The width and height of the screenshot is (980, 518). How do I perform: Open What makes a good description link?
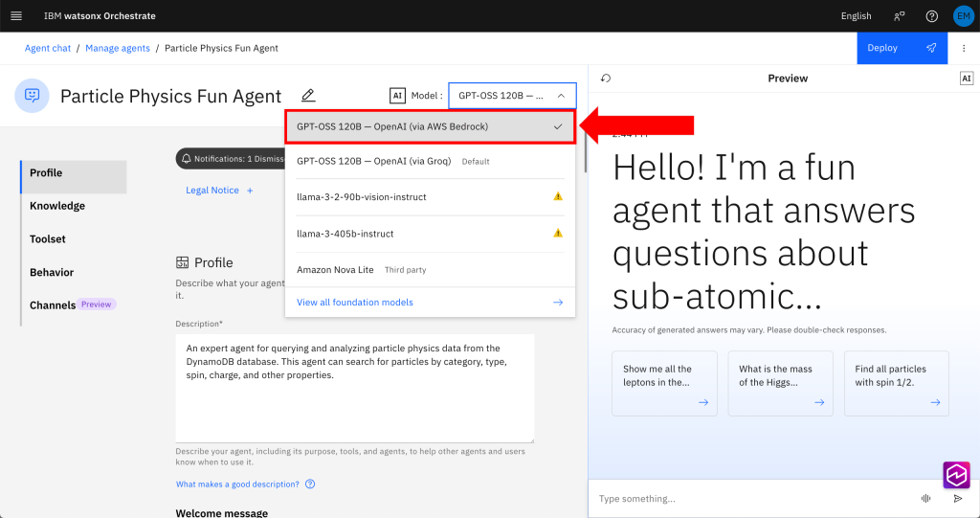coord(237,484)
